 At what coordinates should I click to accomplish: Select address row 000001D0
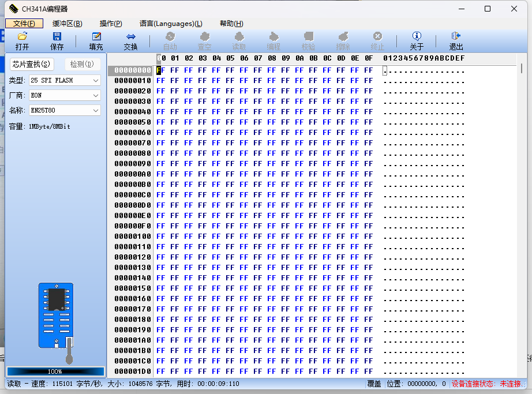coord(133,372)
